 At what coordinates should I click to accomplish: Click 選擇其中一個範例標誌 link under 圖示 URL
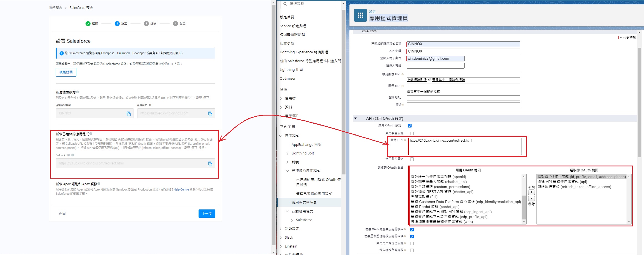(x=424, y=92)
